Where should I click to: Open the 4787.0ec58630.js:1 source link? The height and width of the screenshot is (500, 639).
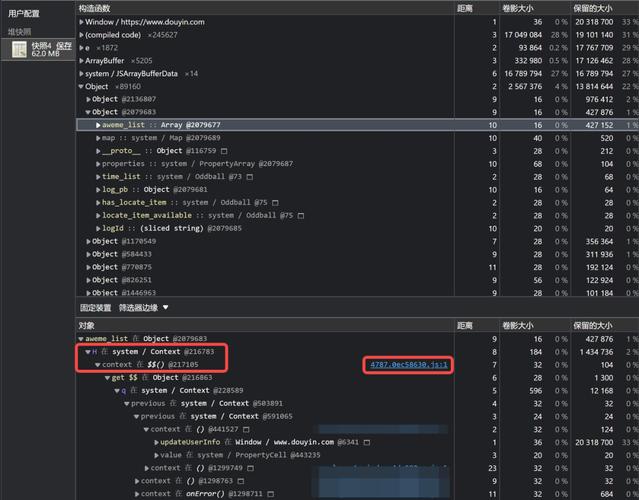click(408, 365)
